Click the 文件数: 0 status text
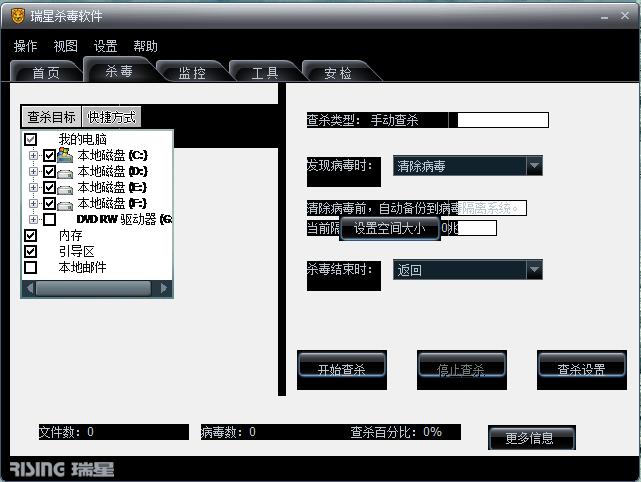This screenshot has height=482, width=641. coord(66,432)
